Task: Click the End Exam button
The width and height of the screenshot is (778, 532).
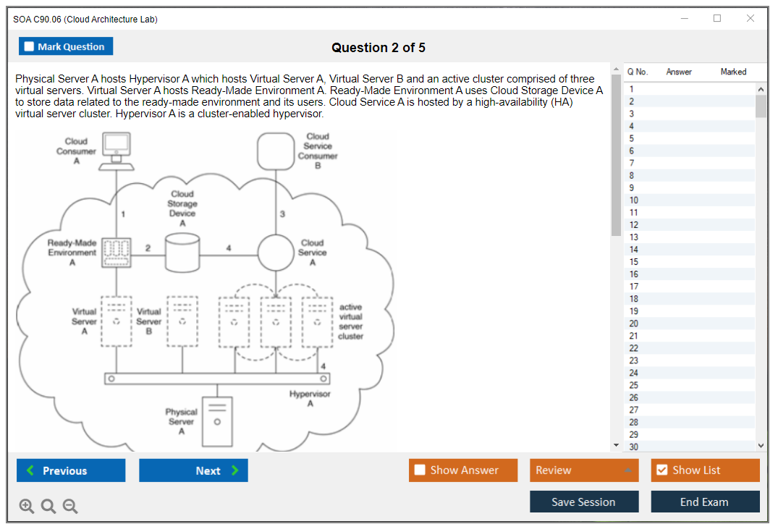Action: [x=704, y=502]
